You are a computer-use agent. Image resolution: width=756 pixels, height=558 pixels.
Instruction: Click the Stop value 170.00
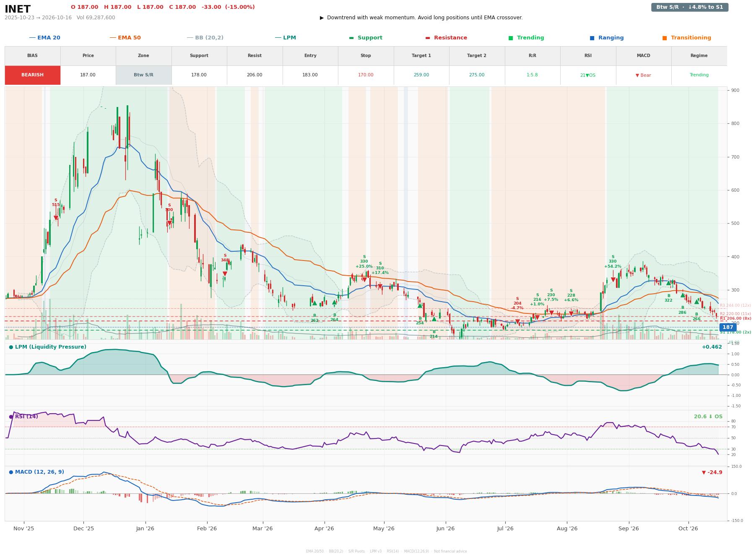[x=366, y=75]
